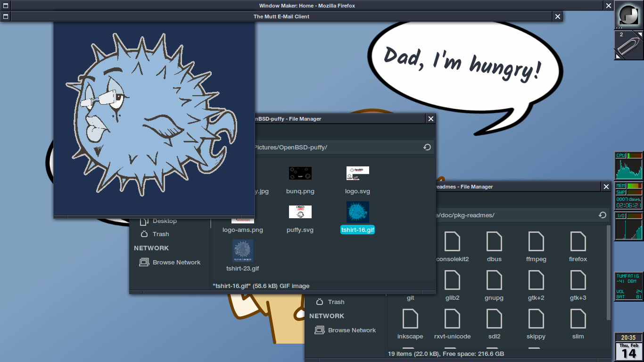Select the gnupg file icon

(x=494, y=280)
